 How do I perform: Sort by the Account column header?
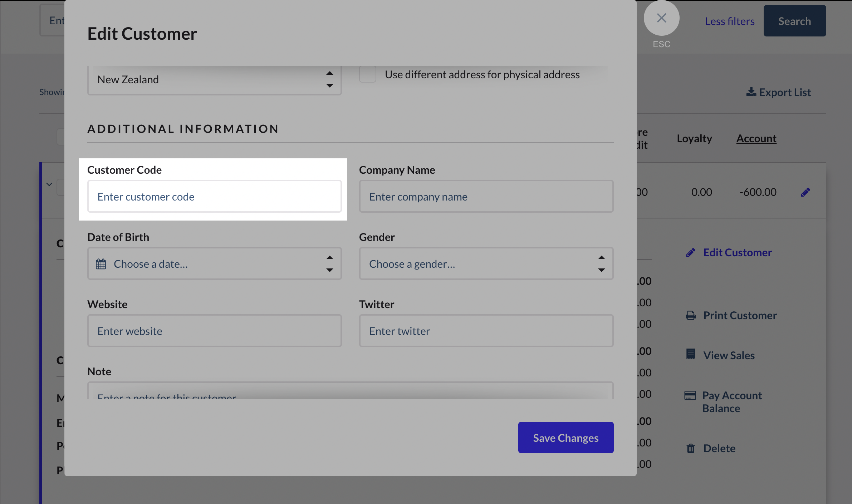pyautogui.click(x=756, y=138)
